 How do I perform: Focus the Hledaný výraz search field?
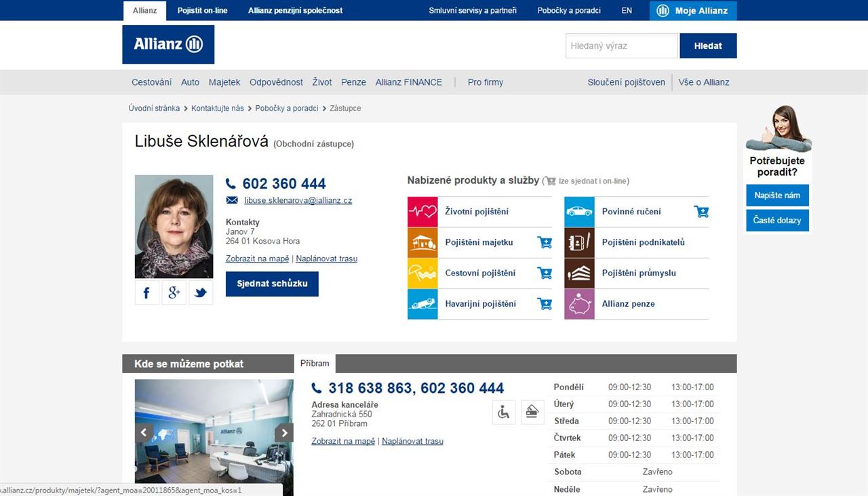click(x=622, y=46)
